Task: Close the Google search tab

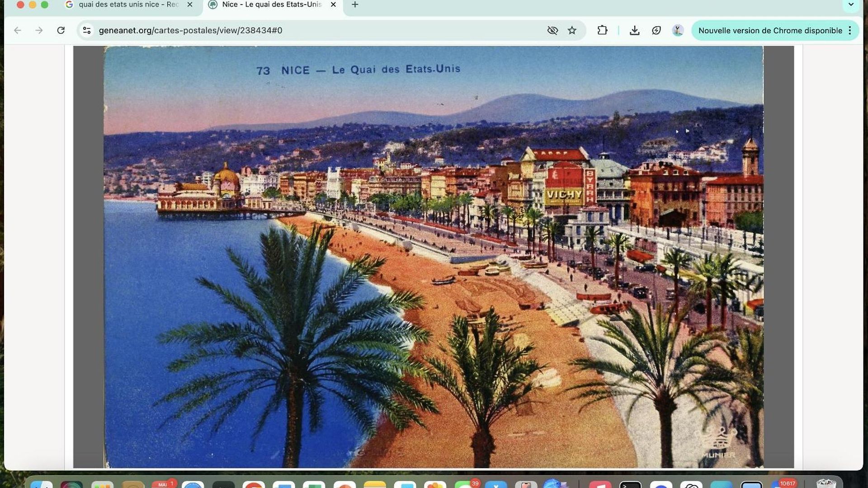Action: (x=190, y=5)
